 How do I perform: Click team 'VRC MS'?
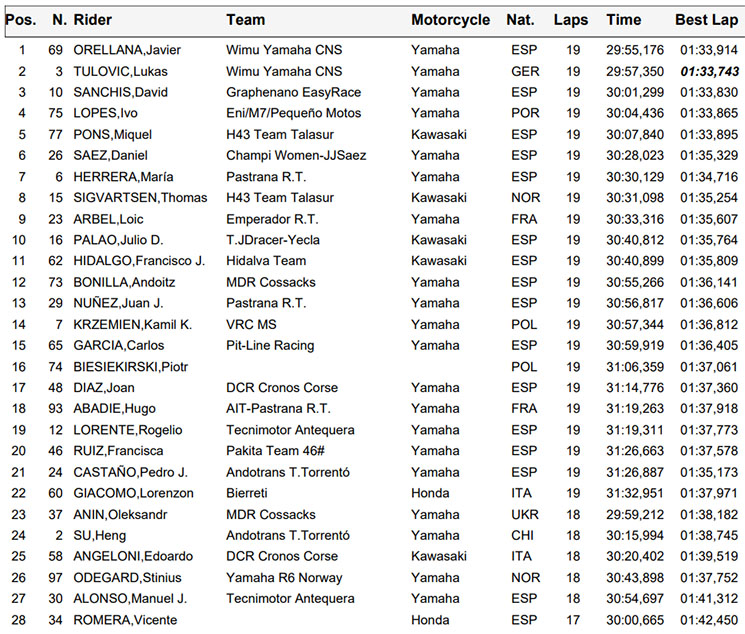(251, 325)
